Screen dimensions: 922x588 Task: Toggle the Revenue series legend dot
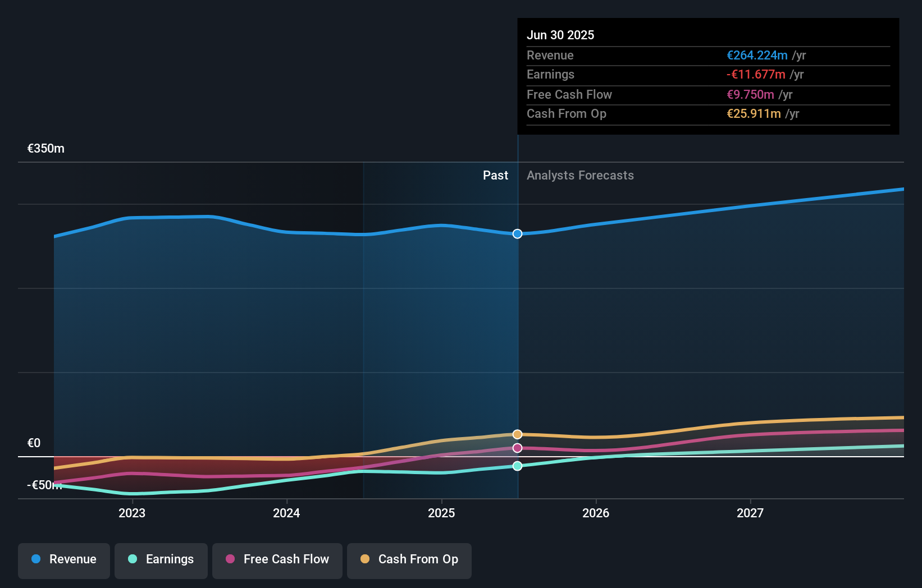(x=36, y=559)
